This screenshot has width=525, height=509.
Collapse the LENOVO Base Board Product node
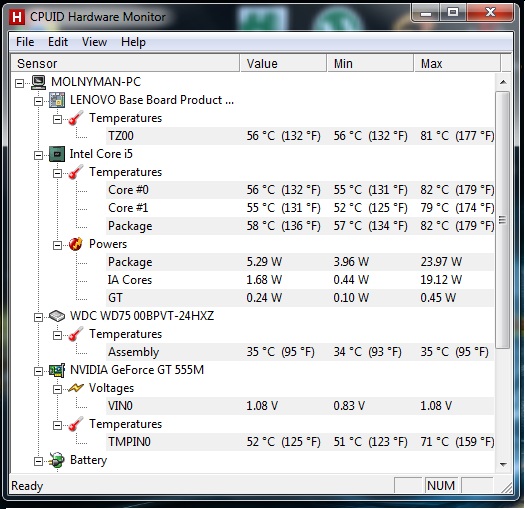[x=39, y=101]
